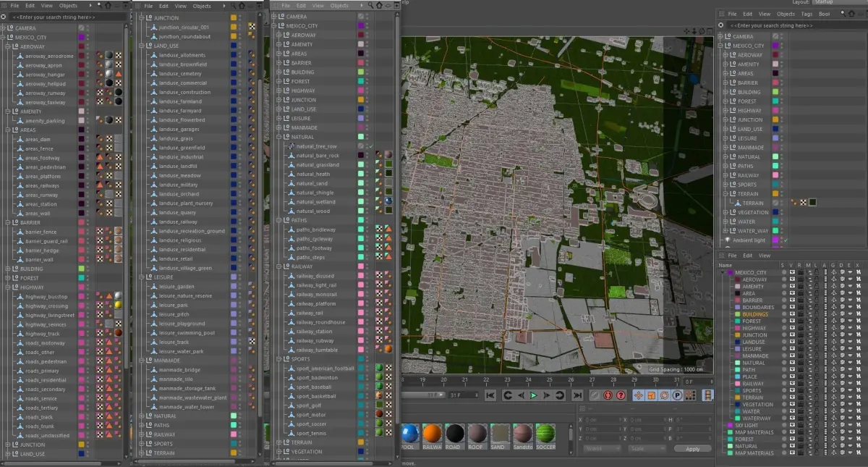Toggle render flag for FOREST layer
This screenshot has width=868, height=467.
point(801,321)
